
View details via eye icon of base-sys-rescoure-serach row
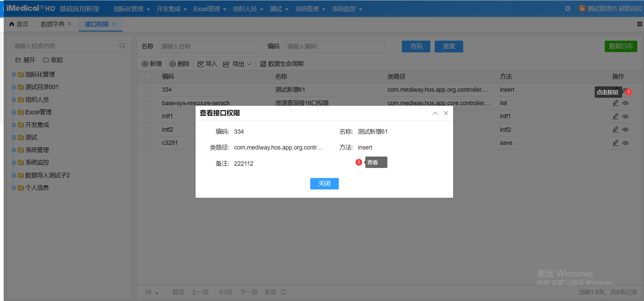coord(626,103)
